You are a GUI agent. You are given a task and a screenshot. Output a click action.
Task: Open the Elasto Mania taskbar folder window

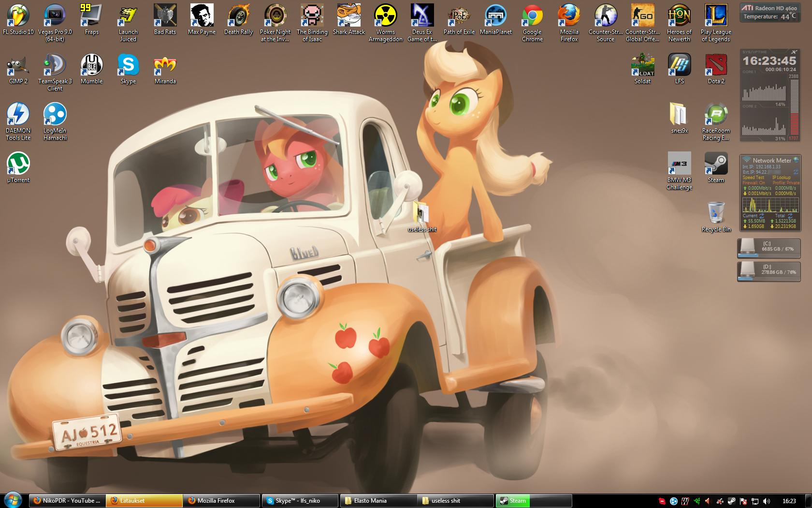(x=378, y=501)
